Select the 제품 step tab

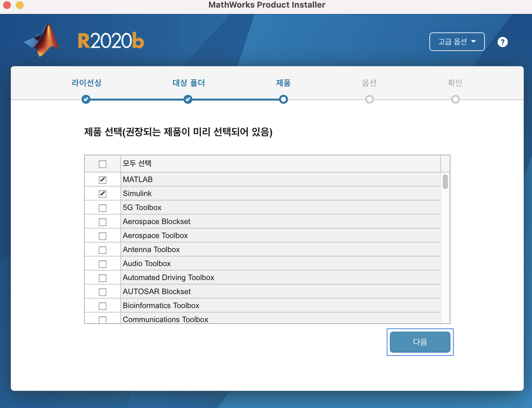283,83
